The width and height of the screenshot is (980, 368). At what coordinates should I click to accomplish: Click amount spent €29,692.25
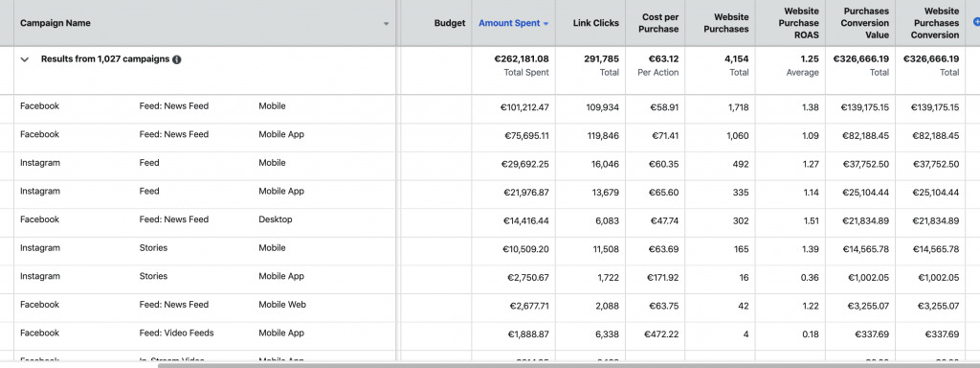pyautogui.click(x=526, y=164)
